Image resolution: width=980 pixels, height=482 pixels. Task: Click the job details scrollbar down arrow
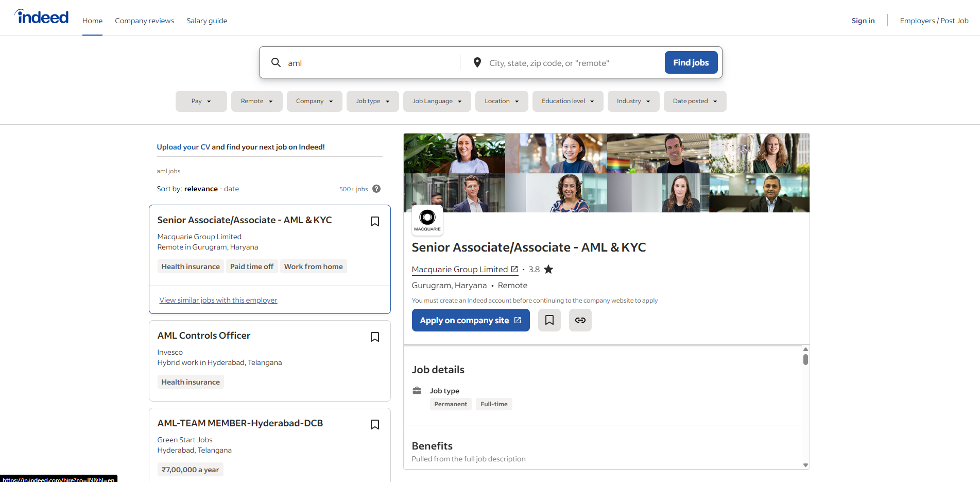click(x=805, y=465)
